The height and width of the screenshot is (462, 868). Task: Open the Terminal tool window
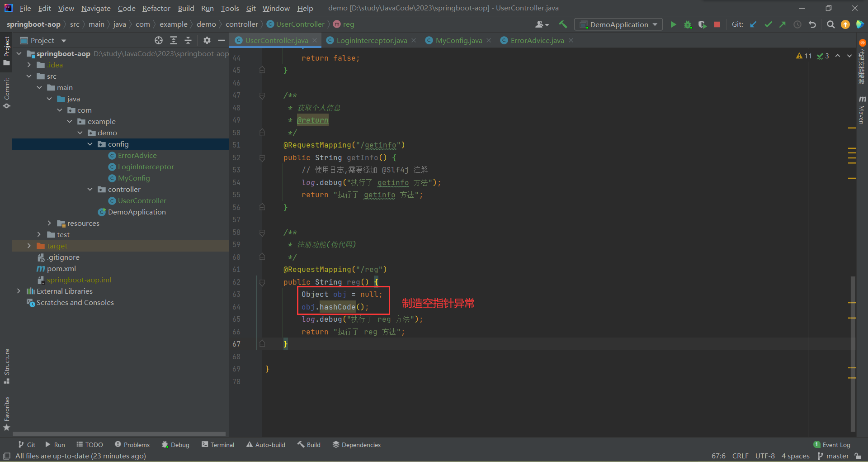[218, 445]
